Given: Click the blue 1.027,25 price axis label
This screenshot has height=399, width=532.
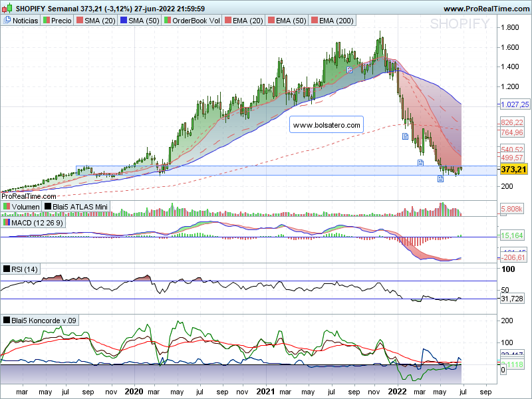Looking at the screenshot, I should coord(513,104).
